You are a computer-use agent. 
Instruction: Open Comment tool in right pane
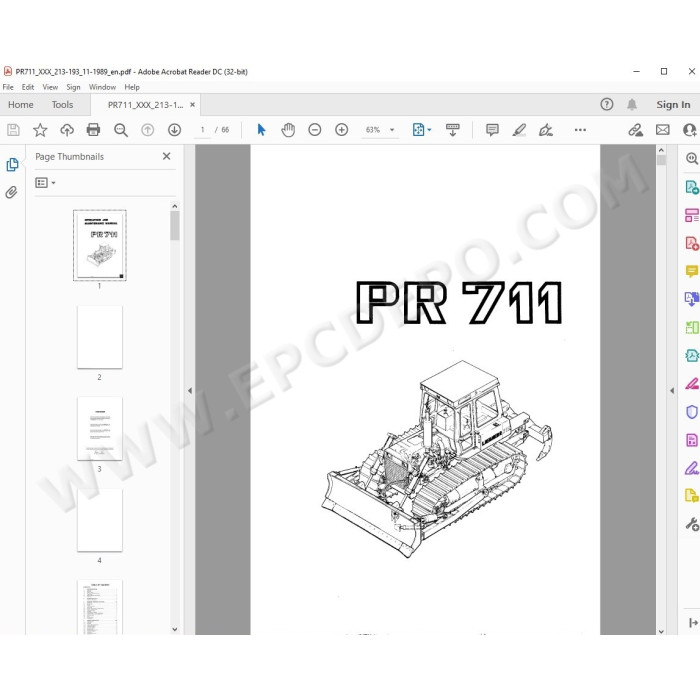point(692,271)
